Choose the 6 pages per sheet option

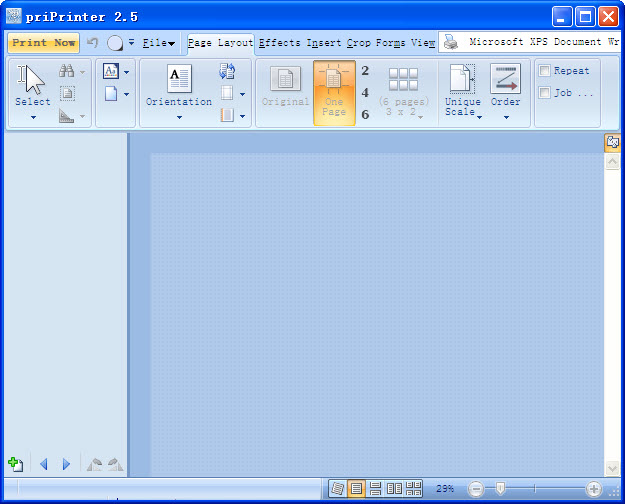coord(365,114)
